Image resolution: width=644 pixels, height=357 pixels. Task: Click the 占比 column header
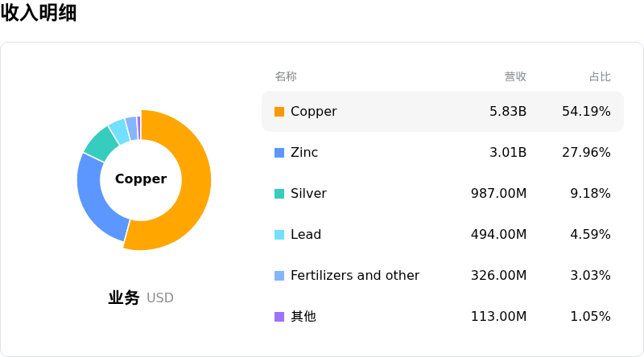click(600, 76)
